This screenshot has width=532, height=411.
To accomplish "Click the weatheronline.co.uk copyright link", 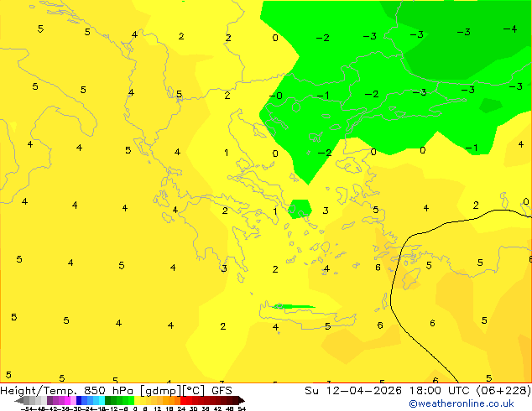I will tap(461, 403).
